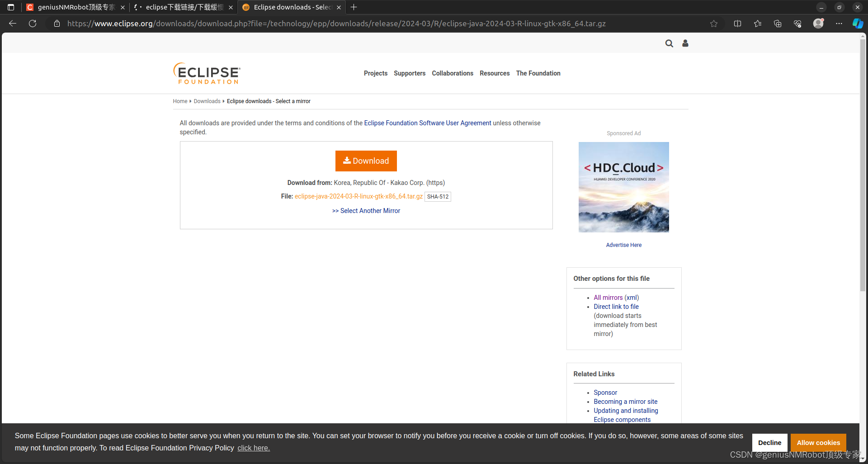The image size is (868, 464).
Task: Open the Resources menu
Action: coord(495,73)
